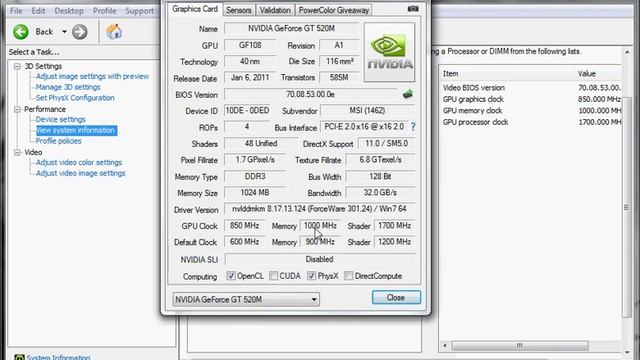Open the Support menu
The image size is (640, 360).
[140, 11]
